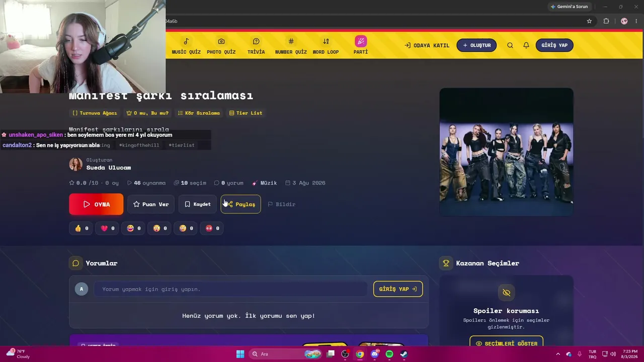Select the Kör Sıralama mode

point(199,113)
